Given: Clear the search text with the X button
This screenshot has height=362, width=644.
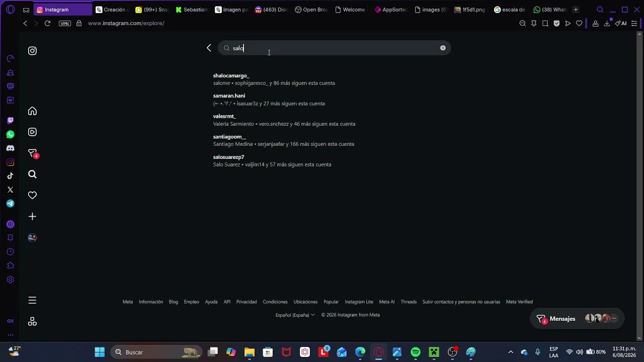Looking at the screenshot, I should [x=443, y=48].
